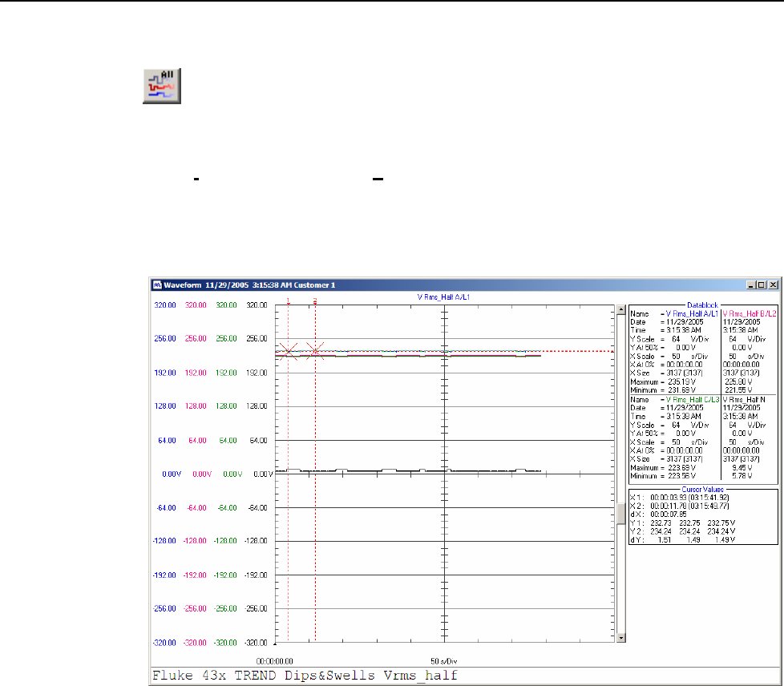Click the 'Fluke 43x TREND Dips&Swells Vrms_half' status text
The image size is (784, 686).
click(x=305, y=676)
